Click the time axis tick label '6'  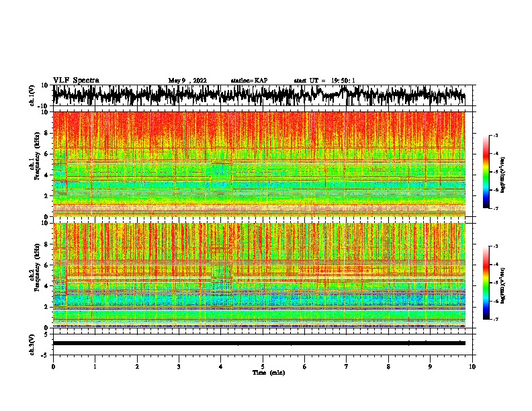[x=305, y=367]
